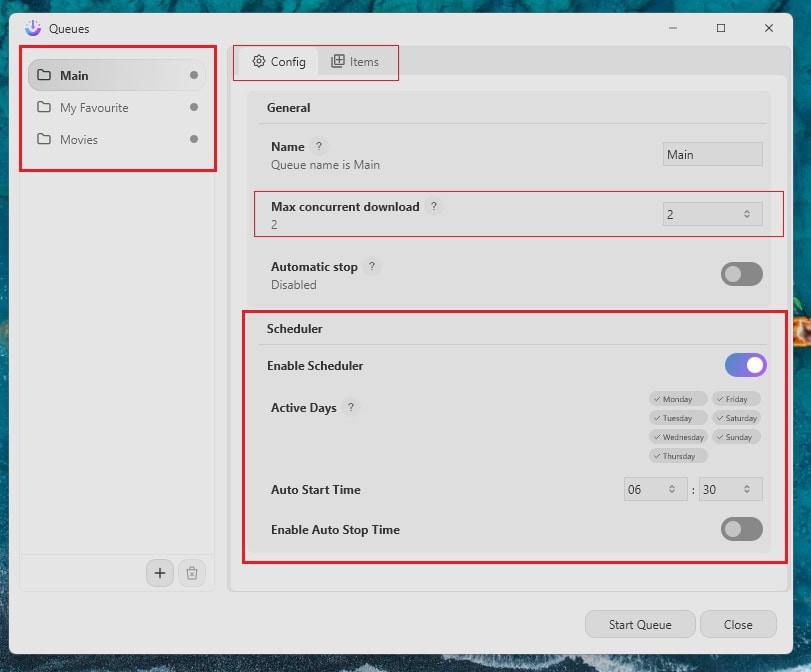
Task: Show help for Automatic stop
Action: (x=372, y=266)
